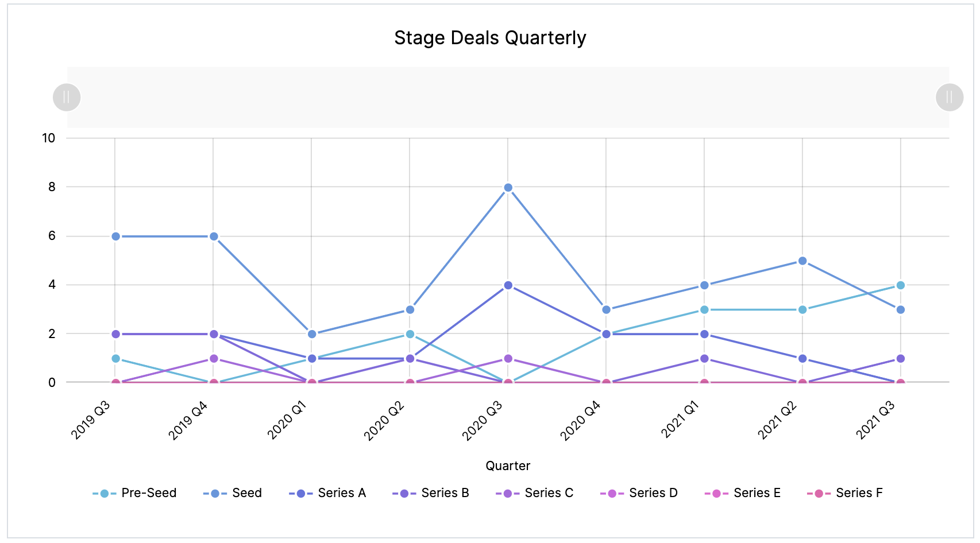The image size is (980, 543).
Task: Select Series C point at 2019 Q4
Action: click(214, 358)
